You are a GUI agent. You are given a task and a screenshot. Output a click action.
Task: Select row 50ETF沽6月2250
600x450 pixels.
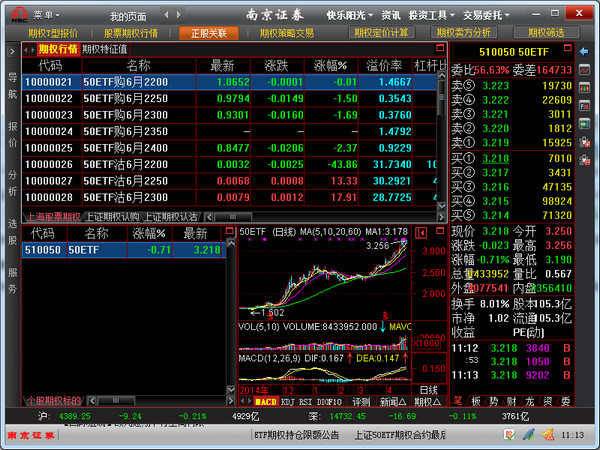229,181
